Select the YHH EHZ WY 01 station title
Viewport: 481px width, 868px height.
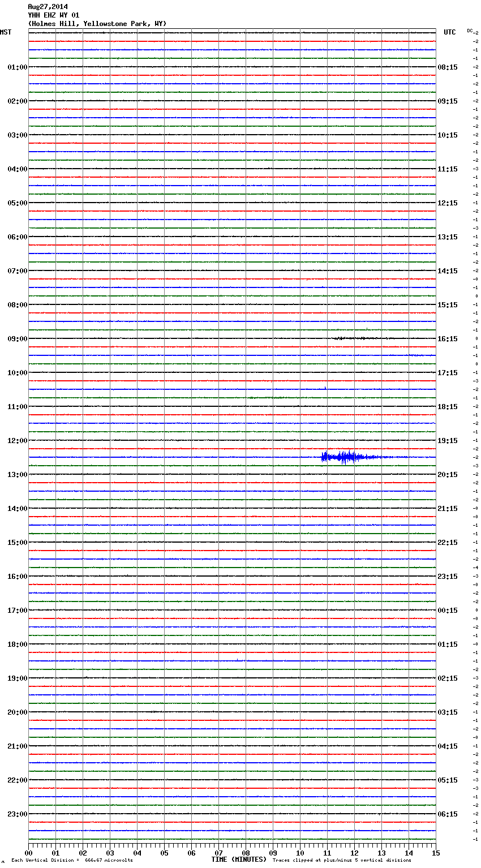pos(53,15)
